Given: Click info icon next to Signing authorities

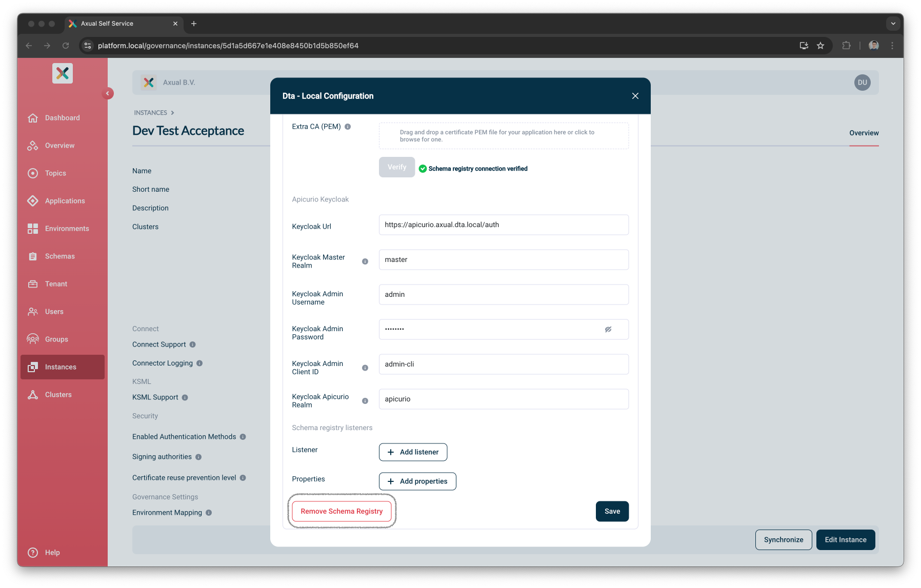Looking at the screenshot, I should [x=198, y=457].
